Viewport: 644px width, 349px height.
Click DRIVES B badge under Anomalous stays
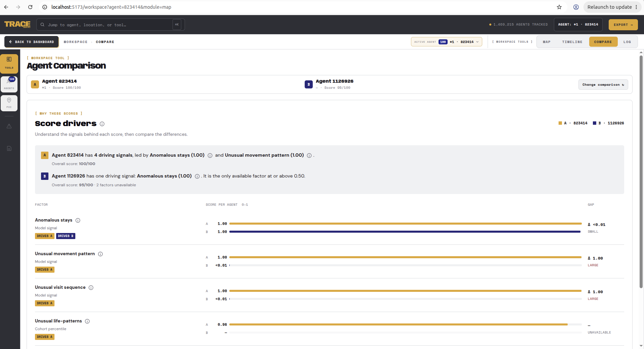(66, 236)
